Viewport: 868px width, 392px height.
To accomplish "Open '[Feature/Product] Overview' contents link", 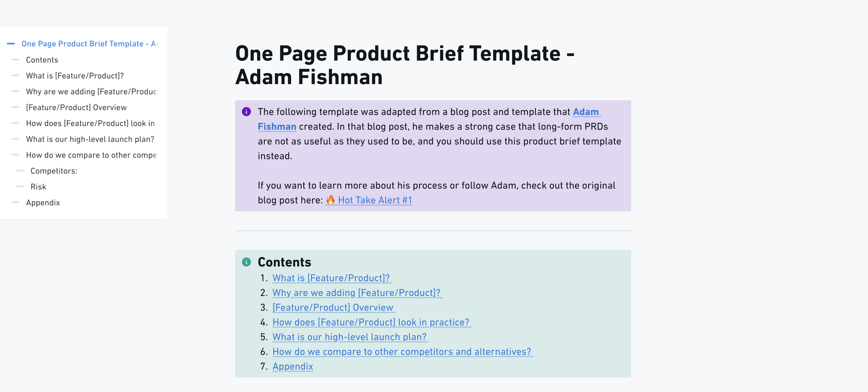I will point(333,308).
